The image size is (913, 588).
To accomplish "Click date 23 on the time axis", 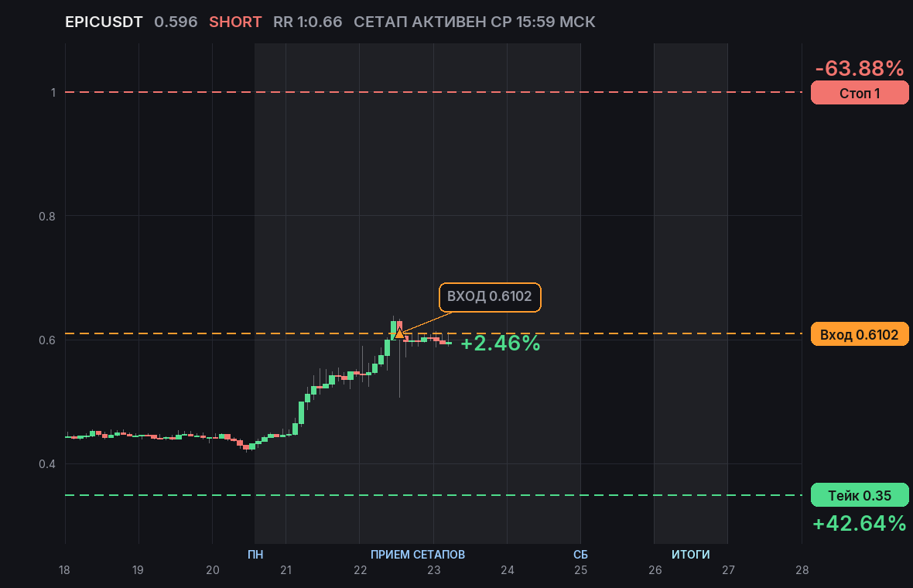I will (434, 570).
